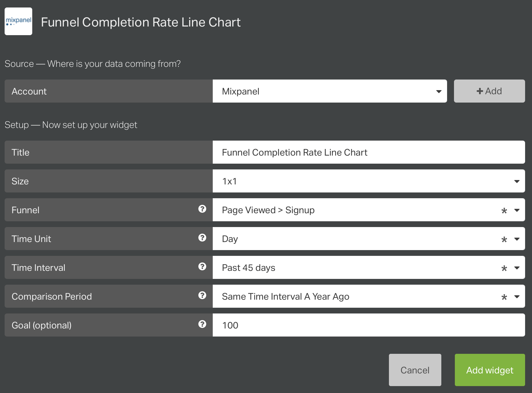Open help icon for Goal (optional) field
Viewport: 532px width, 393px height.
coord(202,324)
